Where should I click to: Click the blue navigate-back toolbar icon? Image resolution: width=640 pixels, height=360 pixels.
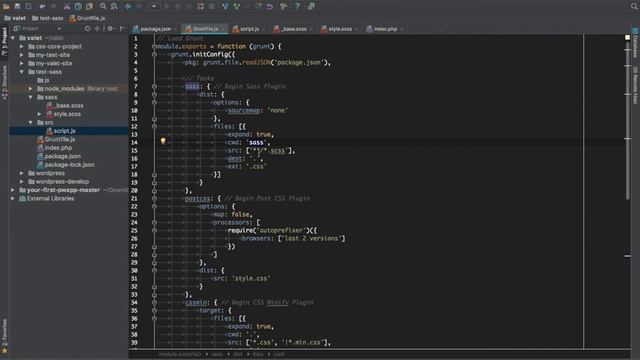128,6
